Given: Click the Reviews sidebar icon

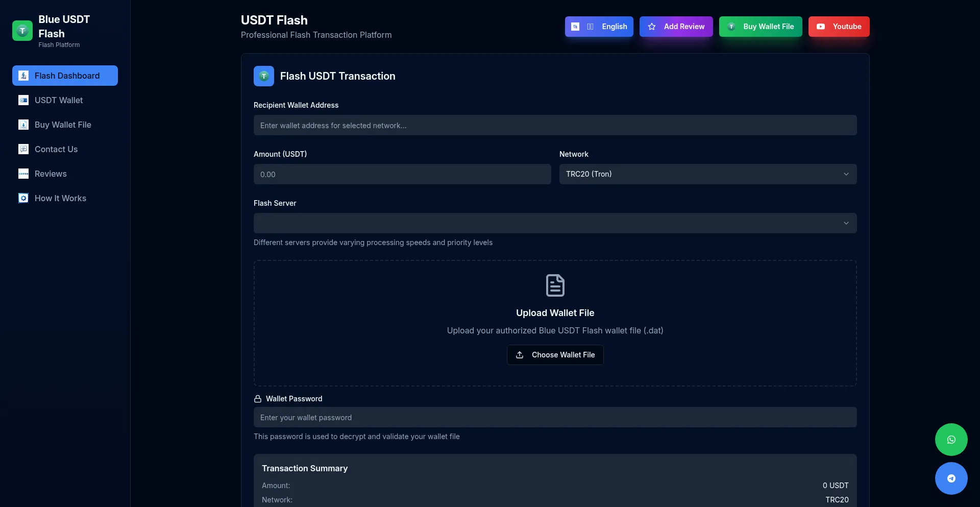Looking at the screenshot, I should [23, 174].
